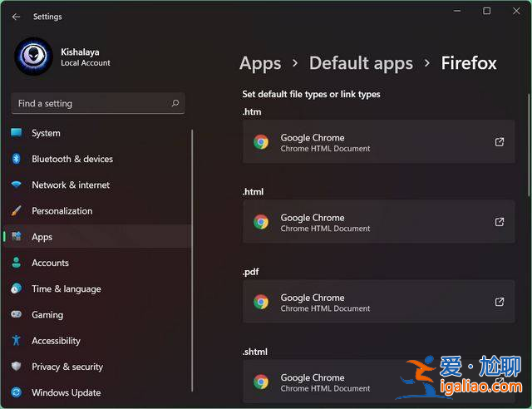This screenshot has width=532, height=409.
Task: Change default app for .shtml
Action: [x=379, y=382]
